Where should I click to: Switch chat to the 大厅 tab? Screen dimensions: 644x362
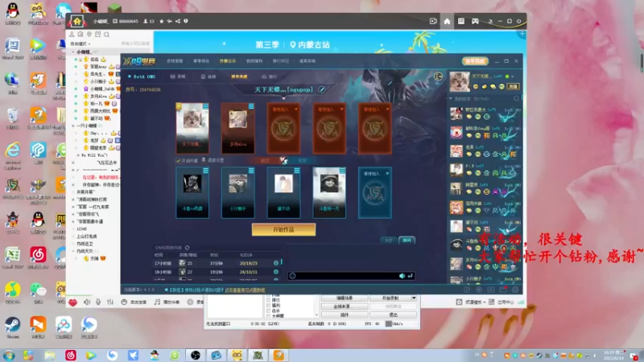[x=389, y=240]
